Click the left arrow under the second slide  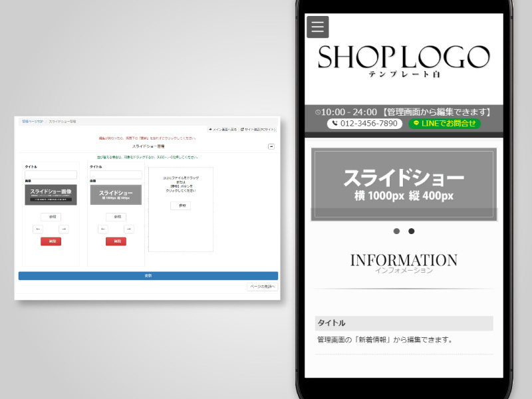click(103, 229)
